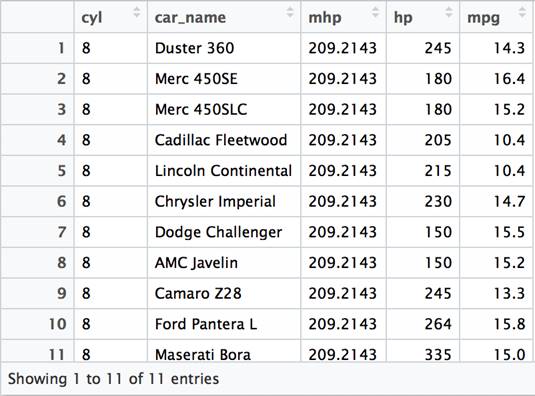Click hp value 335 in last row
Screen dimensions: 535x396
point(438,354)
